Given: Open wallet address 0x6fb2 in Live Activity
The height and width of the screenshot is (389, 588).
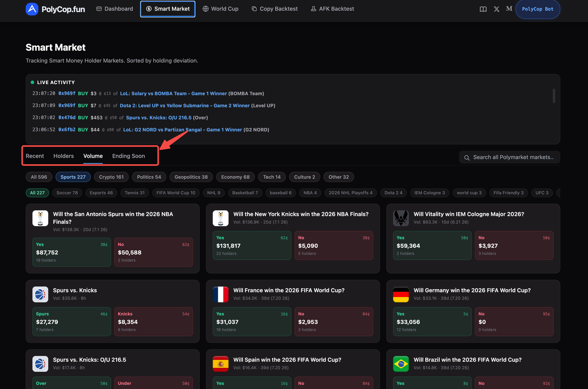Looking at the screenshot, I should (67, 130).
